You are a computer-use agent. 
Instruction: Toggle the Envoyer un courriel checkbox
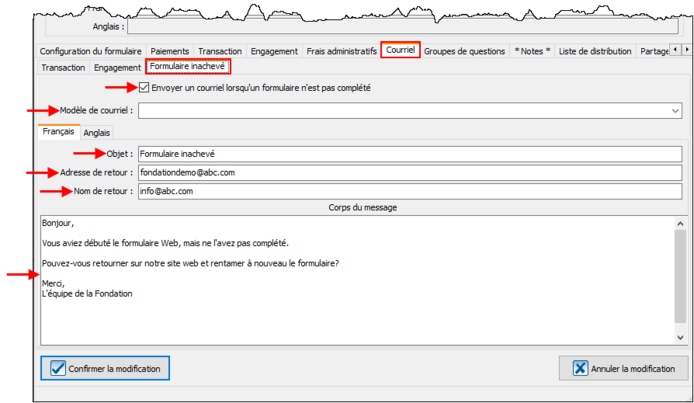pyautogui.click(x=145, y=88)
